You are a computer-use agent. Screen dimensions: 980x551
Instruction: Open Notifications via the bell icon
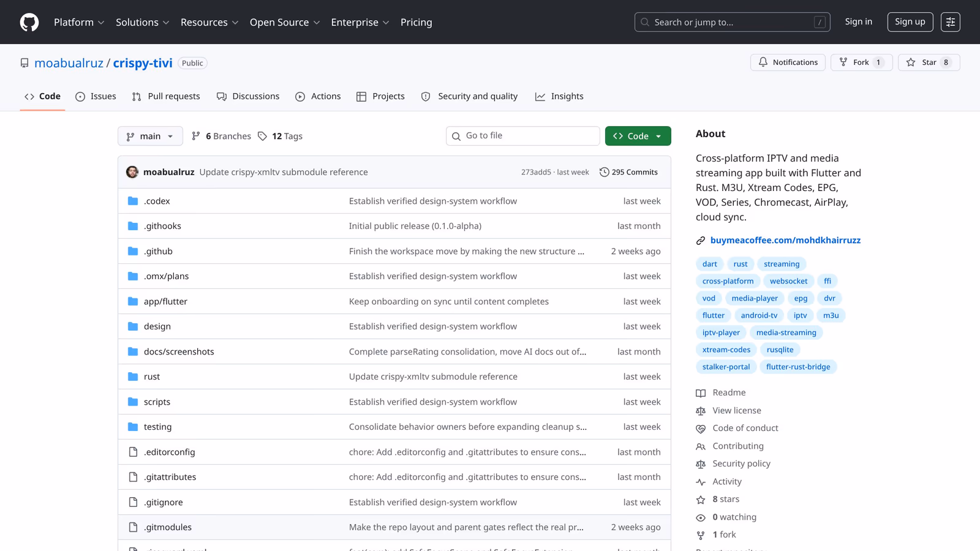coord(763,62)
